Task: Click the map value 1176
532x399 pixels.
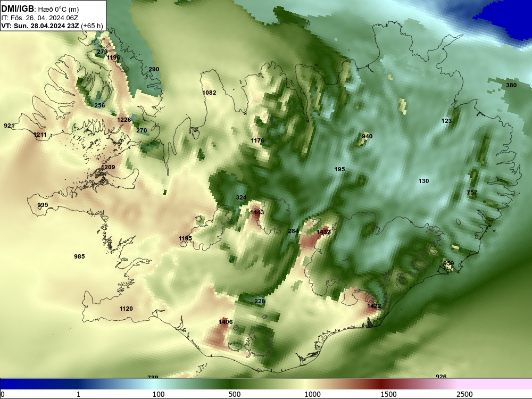Action: click(257, 140)
